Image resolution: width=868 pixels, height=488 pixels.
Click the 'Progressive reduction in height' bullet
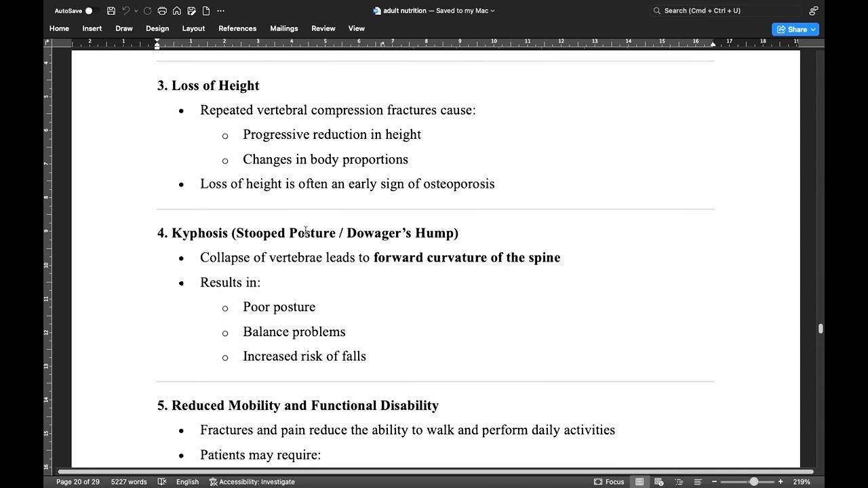coord(332,134)
